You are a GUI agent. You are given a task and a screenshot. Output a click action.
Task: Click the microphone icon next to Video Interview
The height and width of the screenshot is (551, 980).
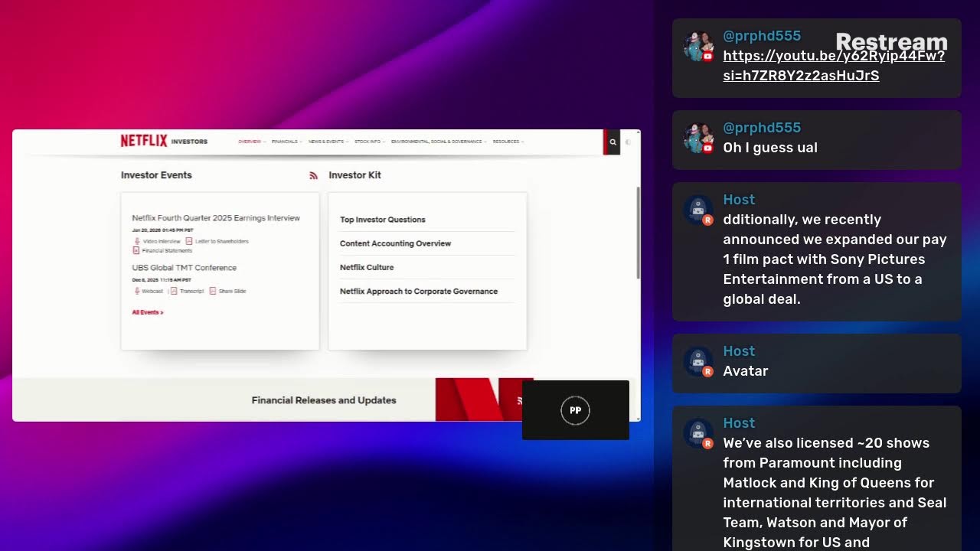coord(137,241)
